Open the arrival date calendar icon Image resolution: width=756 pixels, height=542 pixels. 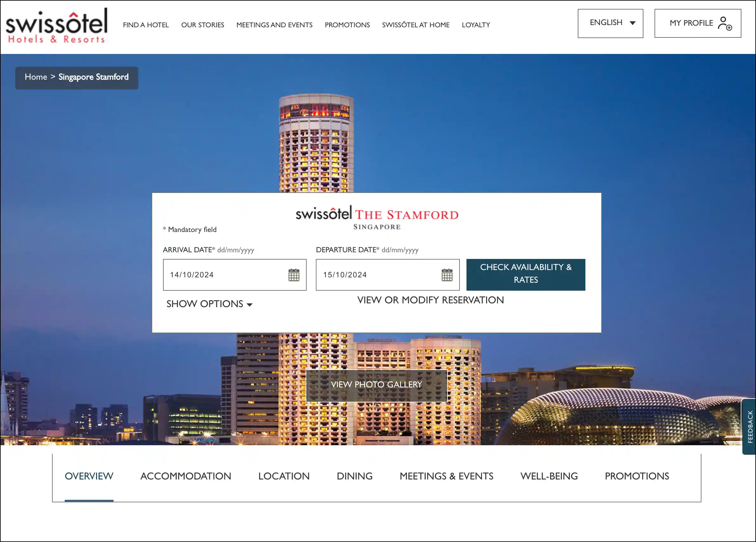pos(294,275)
